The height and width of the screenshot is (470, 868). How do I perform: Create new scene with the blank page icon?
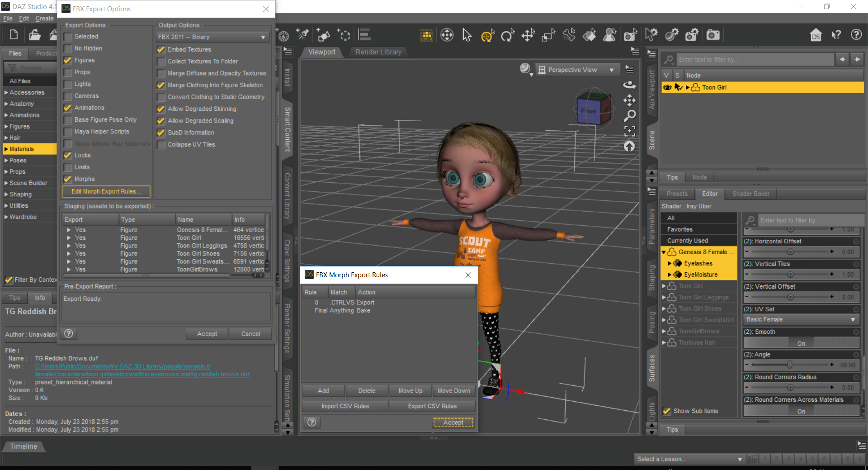click(14, 35)
